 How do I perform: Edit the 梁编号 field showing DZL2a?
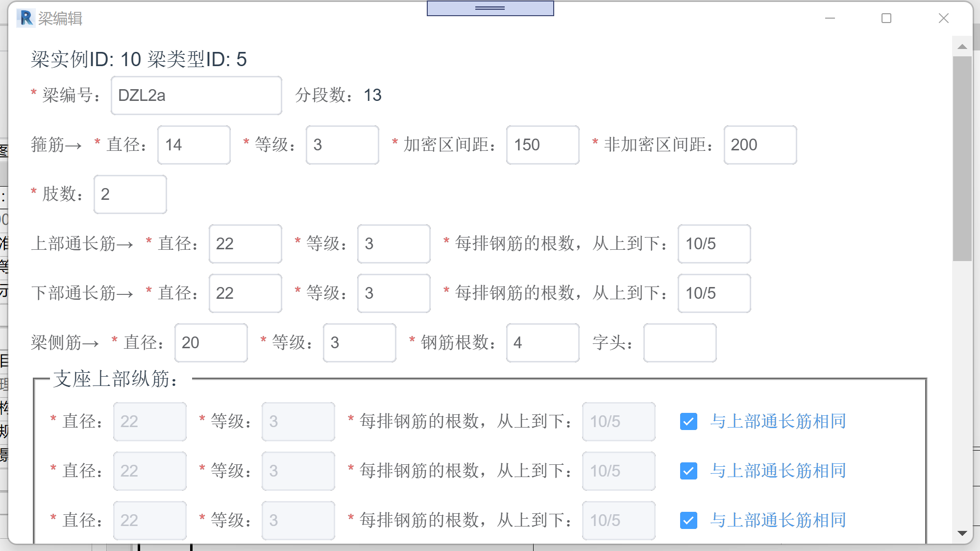coord(196,95)
